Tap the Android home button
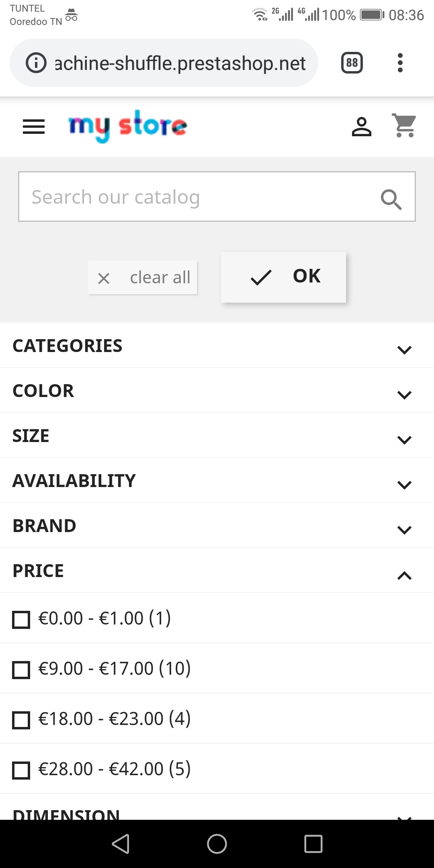The height and width of the screenshot is (868, 434). [217, 843]
